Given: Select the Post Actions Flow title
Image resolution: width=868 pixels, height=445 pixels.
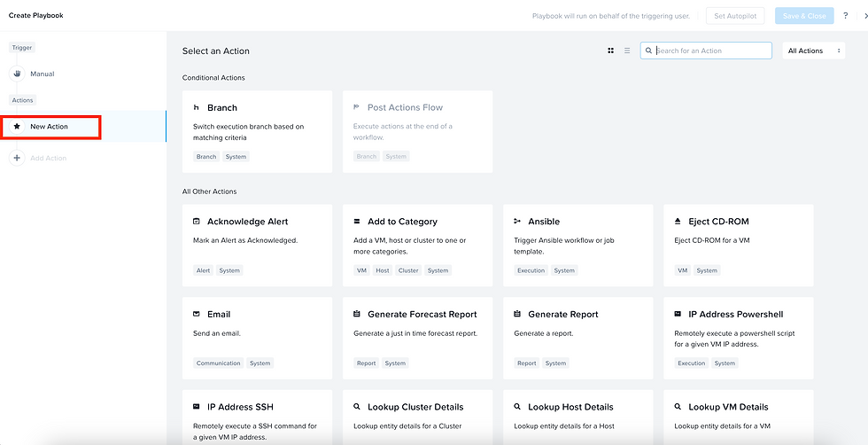Looking at the screenshot, I should click(406, 107).
